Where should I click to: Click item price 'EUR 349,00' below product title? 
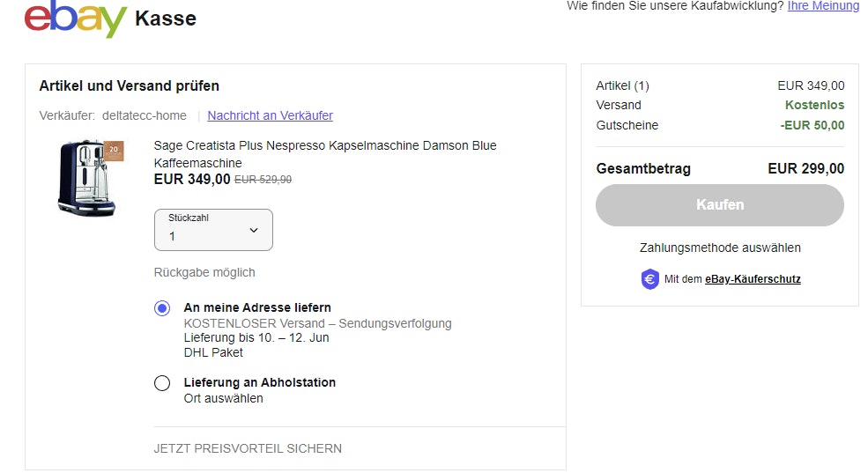(192, 179)
